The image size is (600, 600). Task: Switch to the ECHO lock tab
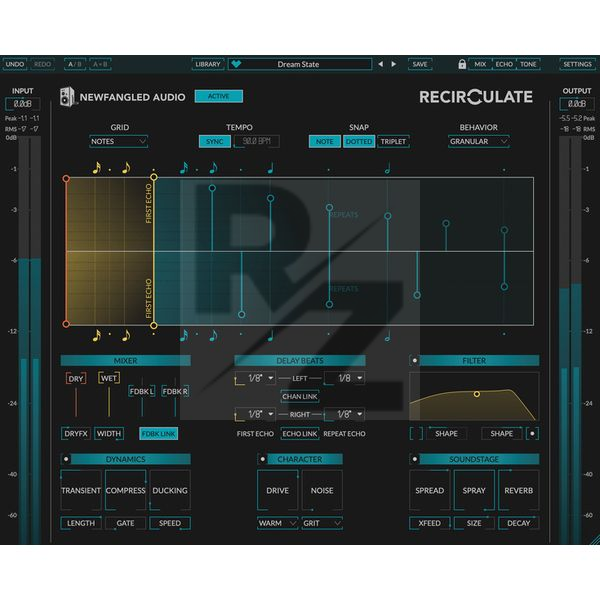coord(504,64)
